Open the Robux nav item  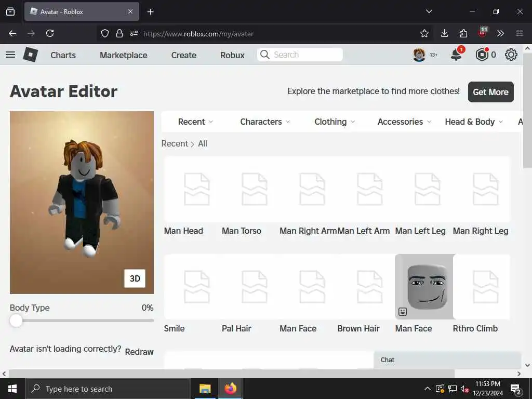[232, 55]
